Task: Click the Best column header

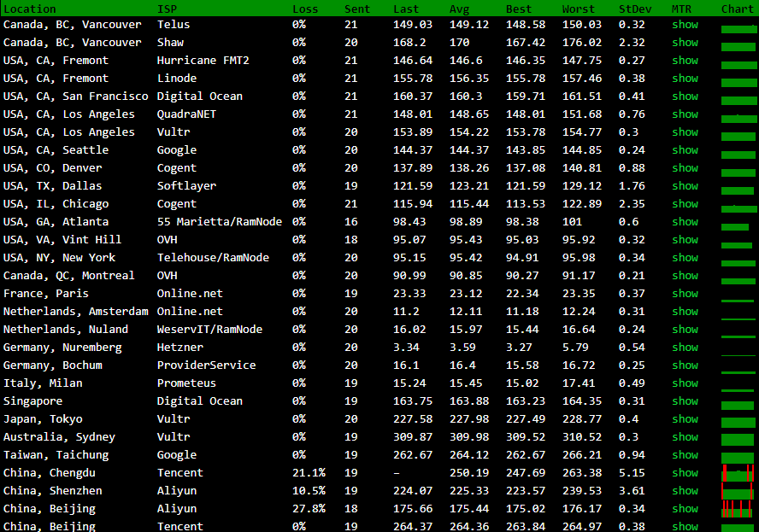Action: pos(519,9)
